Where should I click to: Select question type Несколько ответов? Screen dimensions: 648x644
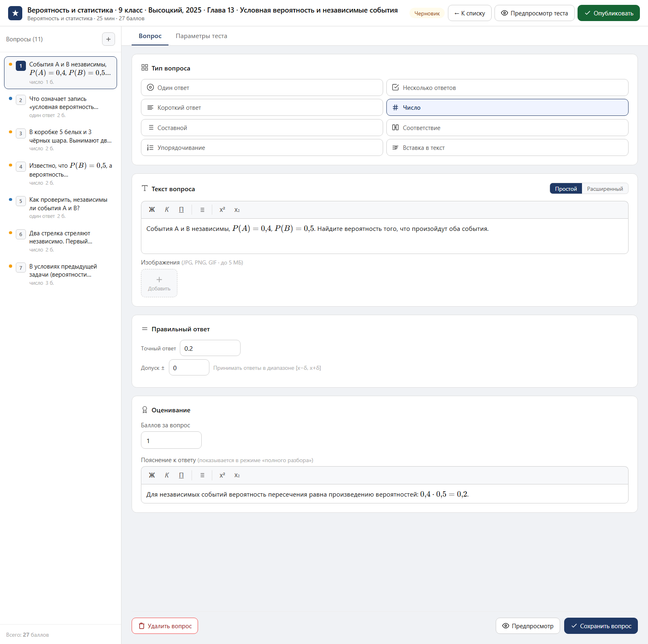[507, 87]
